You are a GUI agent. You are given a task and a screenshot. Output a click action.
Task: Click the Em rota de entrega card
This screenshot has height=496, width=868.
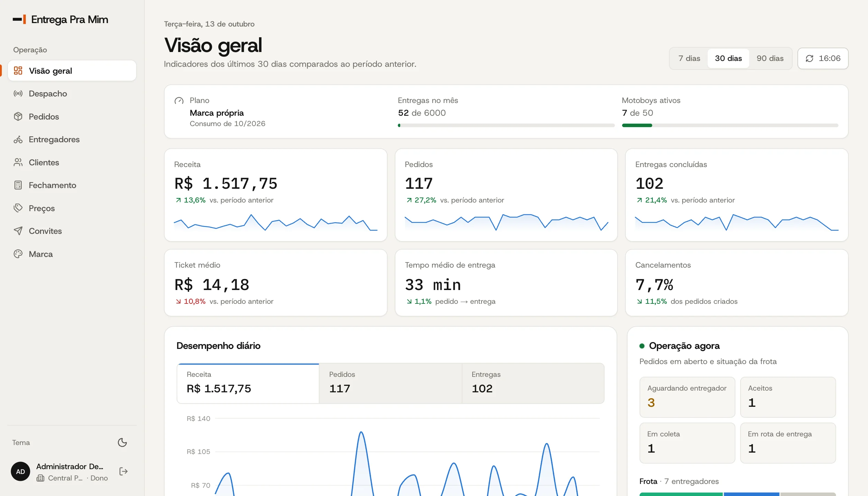pos(788,443)
